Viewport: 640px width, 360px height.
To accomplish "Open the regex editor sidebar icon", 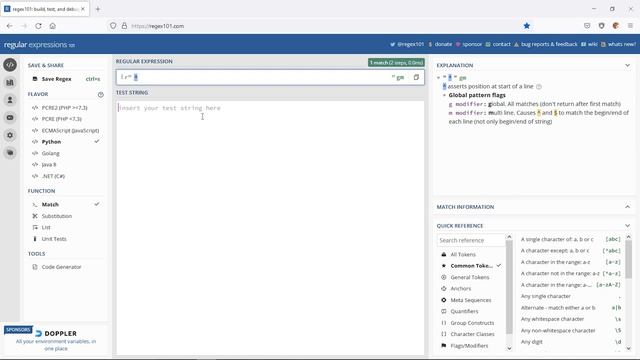I will pyautogui.click(x=10, y=65).
